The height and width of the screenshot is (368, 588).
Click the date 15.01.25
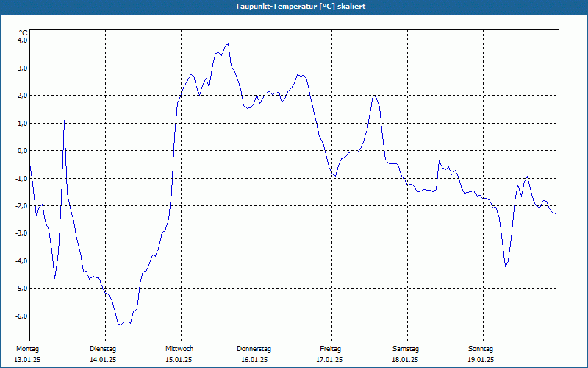(x=179, y=360)
